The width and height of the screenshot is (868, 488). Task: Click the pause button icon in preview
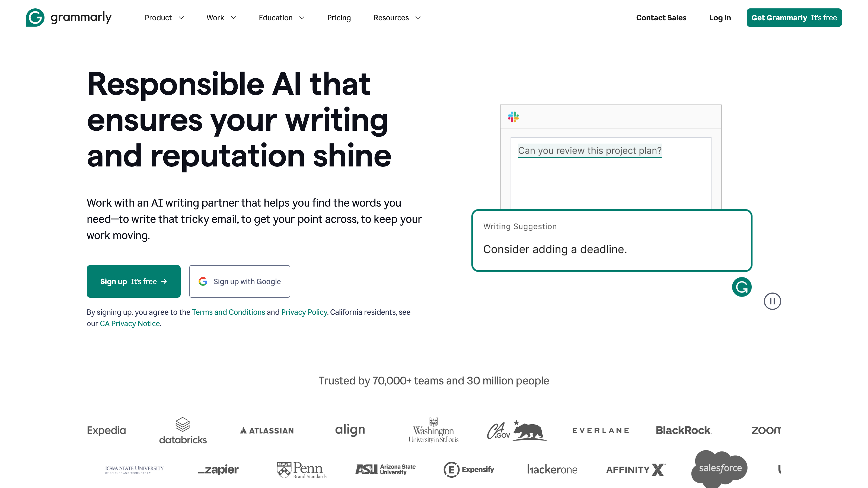[773, 301]
